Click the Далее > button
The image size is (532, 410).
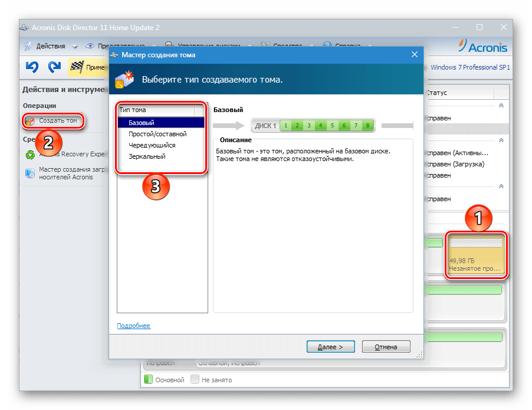(x=330, y=347)
